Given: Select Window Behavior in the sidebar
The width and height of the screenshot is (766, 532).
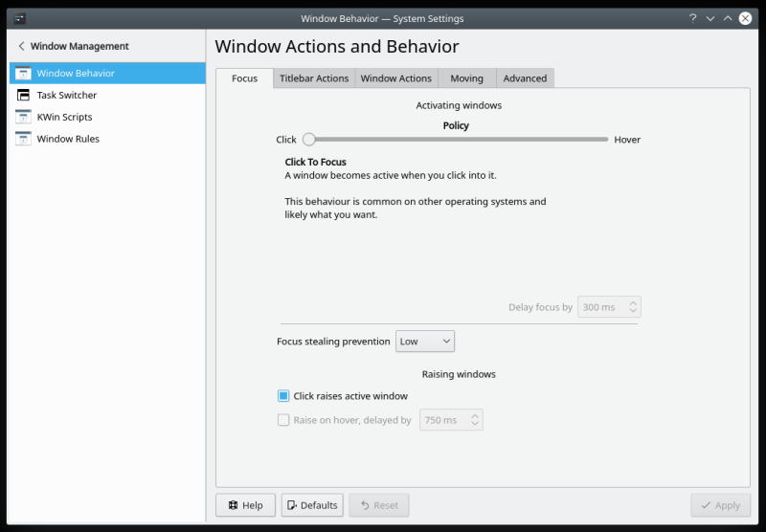Looking at the screenshot, I should point(107,74).
